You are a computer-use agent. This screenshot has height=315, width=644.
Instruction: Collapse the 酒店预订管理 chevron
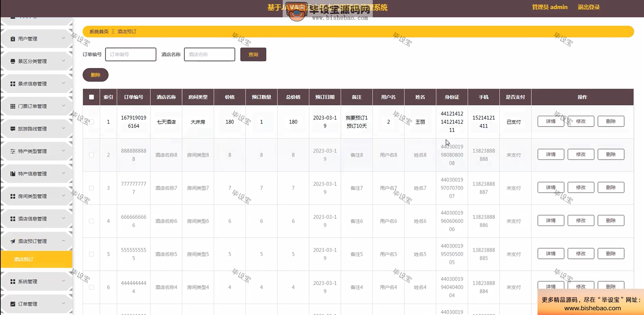(64, 241)
